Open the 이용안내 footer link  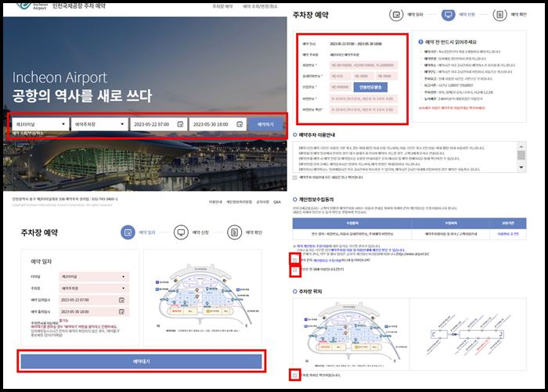tap(215, 202)
